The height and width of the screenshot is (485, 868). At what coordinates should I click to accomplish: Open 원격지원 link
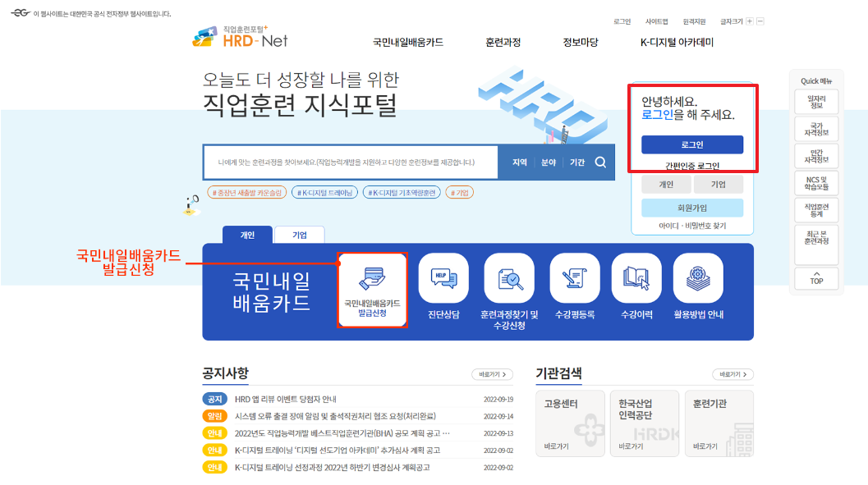pos(694,21)
